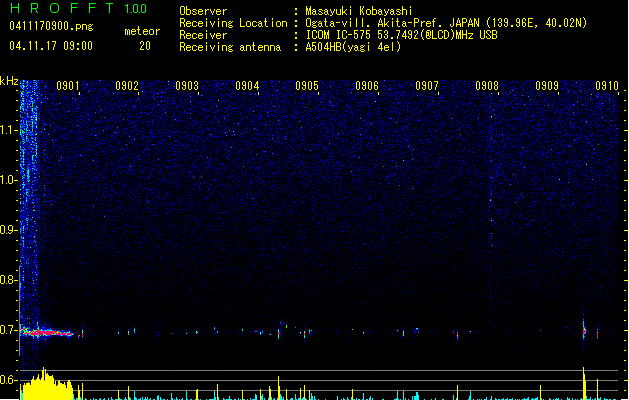629x400 pixels.
Task: Click the large yellow power peak at chart start
Action: click(x=47, y=384)
